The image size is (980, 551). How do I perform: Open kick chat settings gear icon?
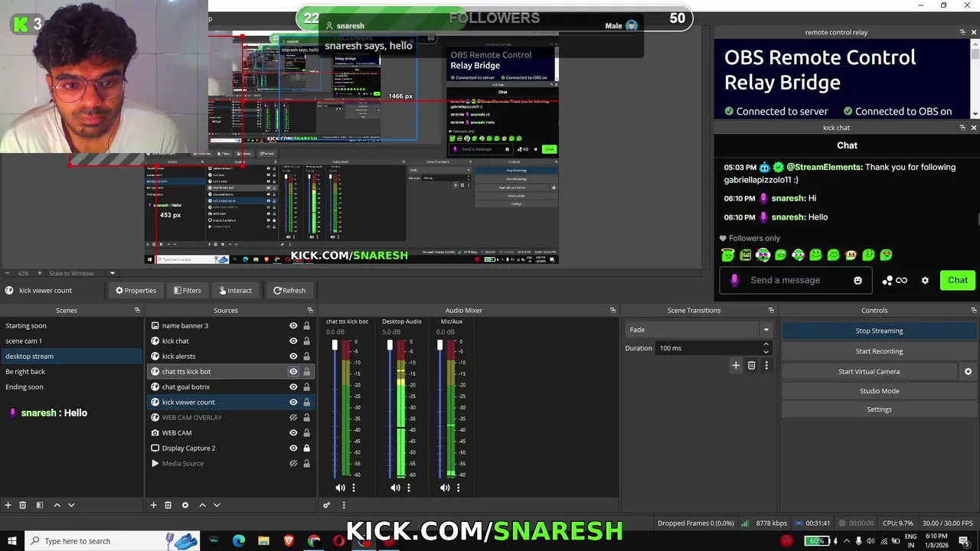click(x=925, y=280)
